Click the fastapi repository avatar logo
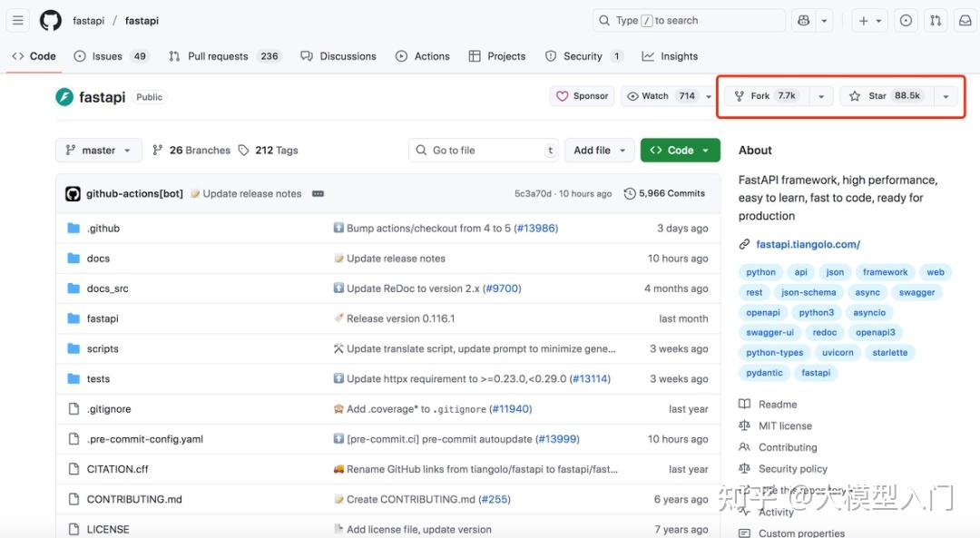The image size is (980, 538). [x=64, y=97]
